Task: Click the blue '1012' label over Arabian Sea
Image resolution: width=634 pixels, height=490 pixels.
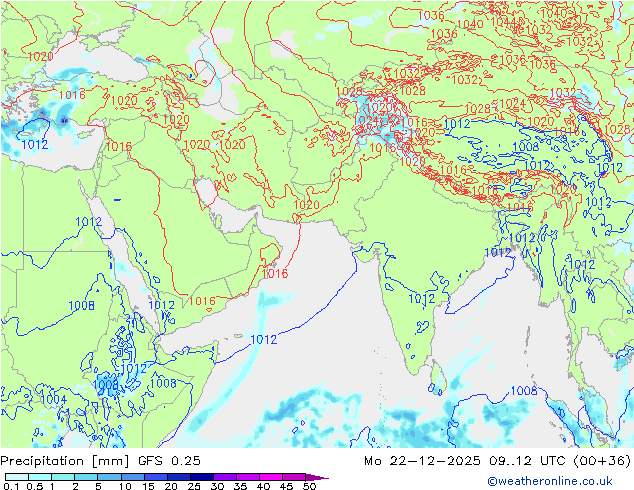Action: coord(264,340)
